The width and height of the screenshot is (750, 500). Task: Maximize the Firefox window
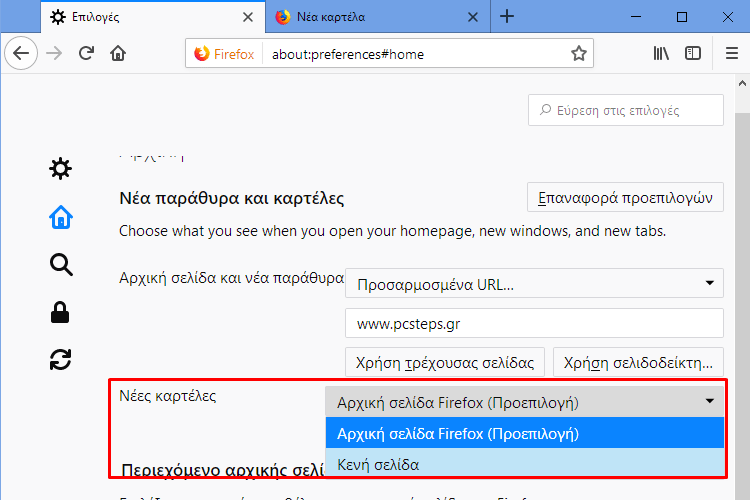coord(682,17)
